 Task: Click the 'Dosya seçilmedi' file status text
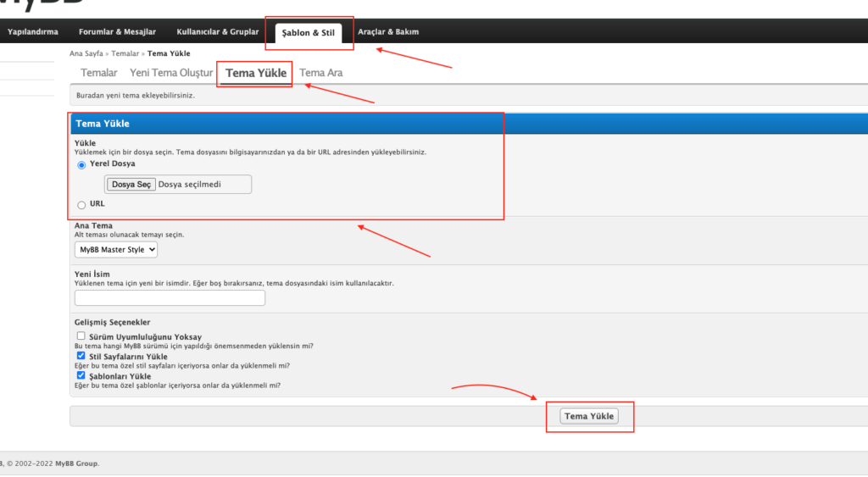coord(189,184)
